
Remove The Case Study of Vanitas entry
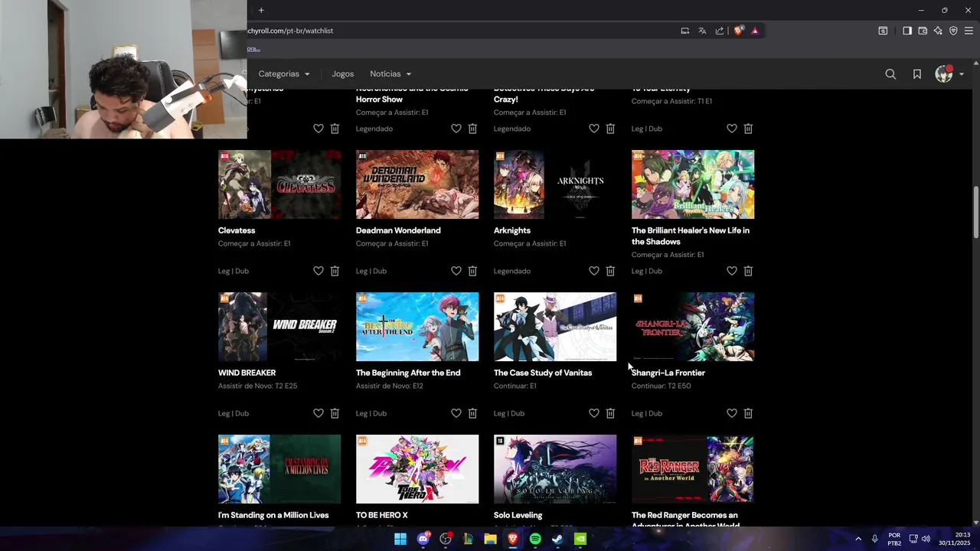(610, 413)
